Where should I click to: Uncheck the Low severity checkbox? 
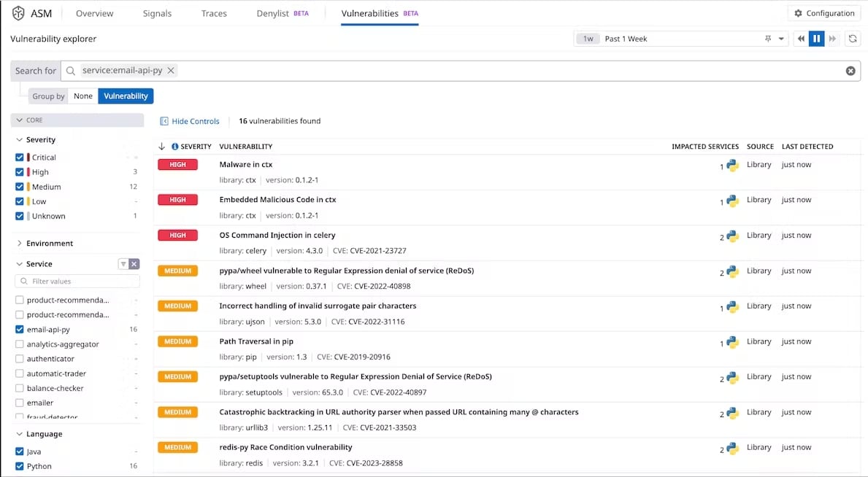pos(20,201)
